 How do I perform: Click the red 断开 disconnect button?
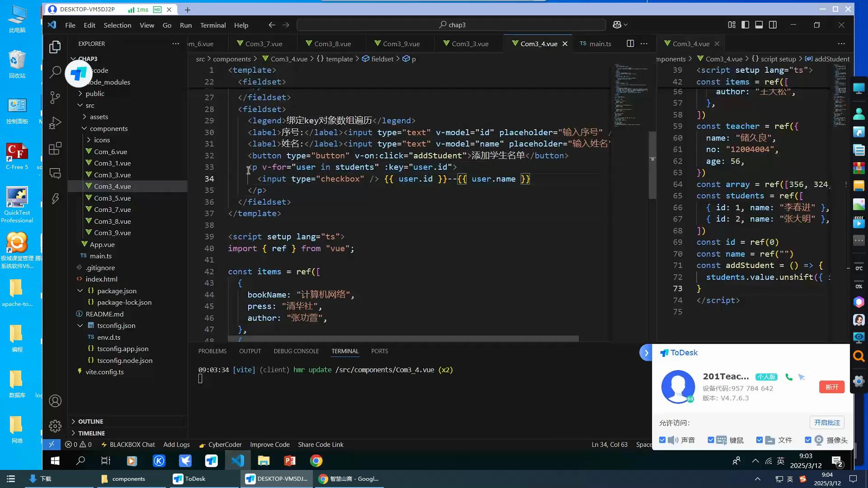click(831, 387)
